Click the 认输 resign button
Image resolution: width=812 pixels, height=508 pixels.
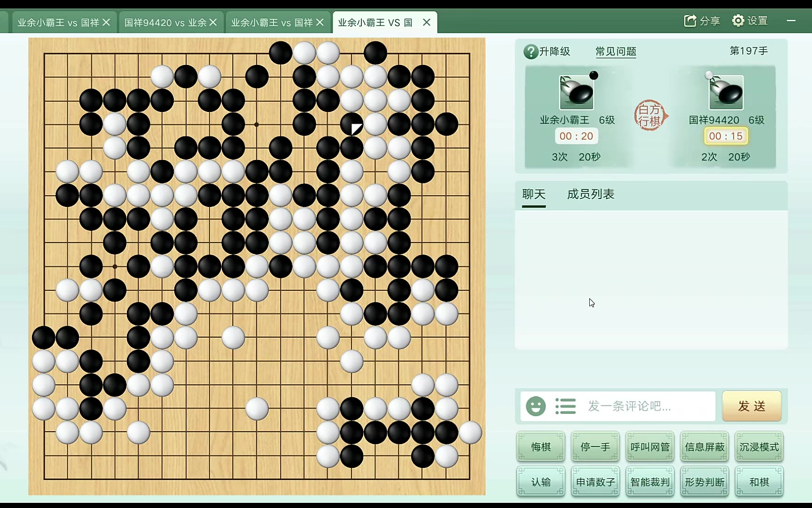click(x=541, y=482)
